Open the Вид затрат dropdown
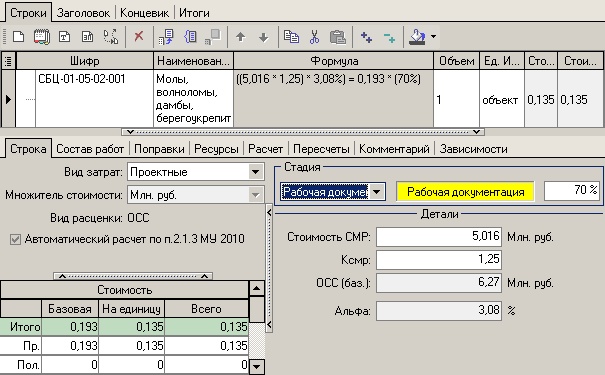This screenshot has height=375, width=605. (255, 172)
